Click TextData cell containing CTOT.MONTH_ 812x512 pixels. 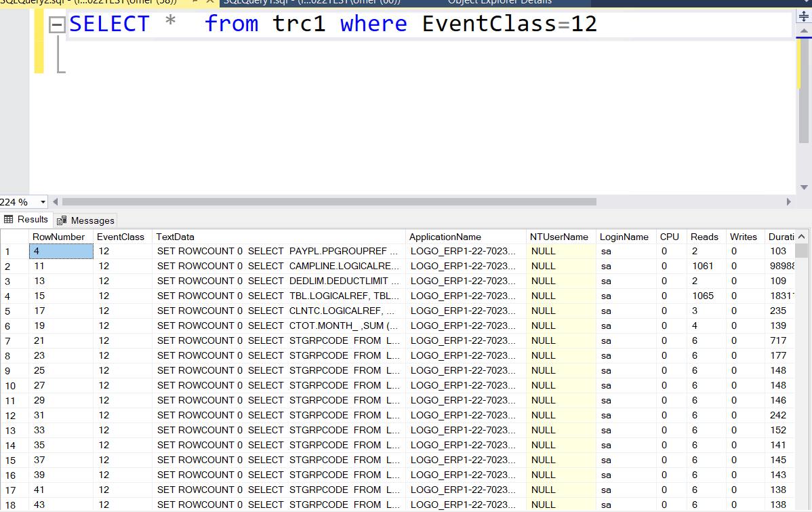[279, 326]
